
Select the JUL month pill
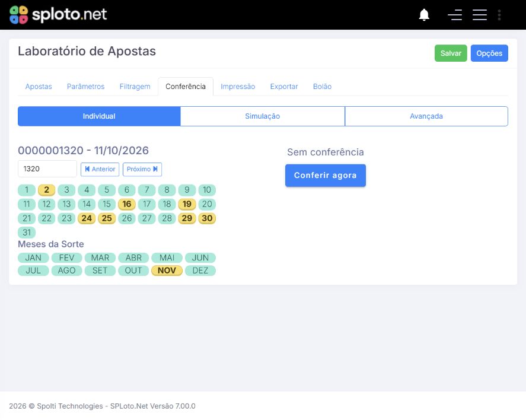33,271
